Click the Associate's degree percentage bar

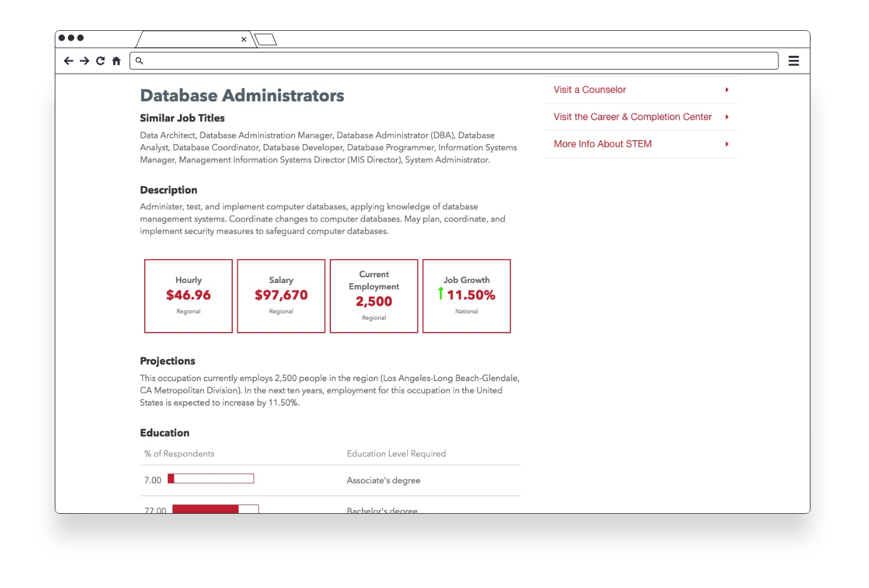(211, 479)
